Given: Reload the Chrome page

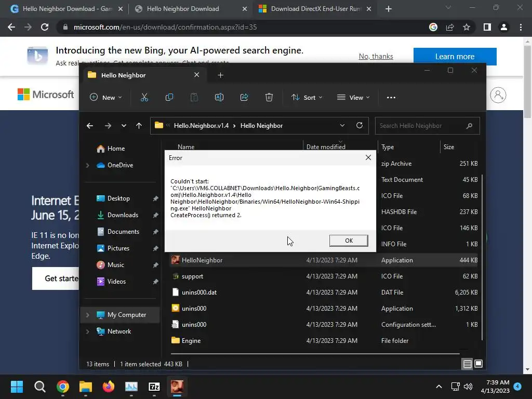Looking at the screenshot, I should tap(45, 27).
